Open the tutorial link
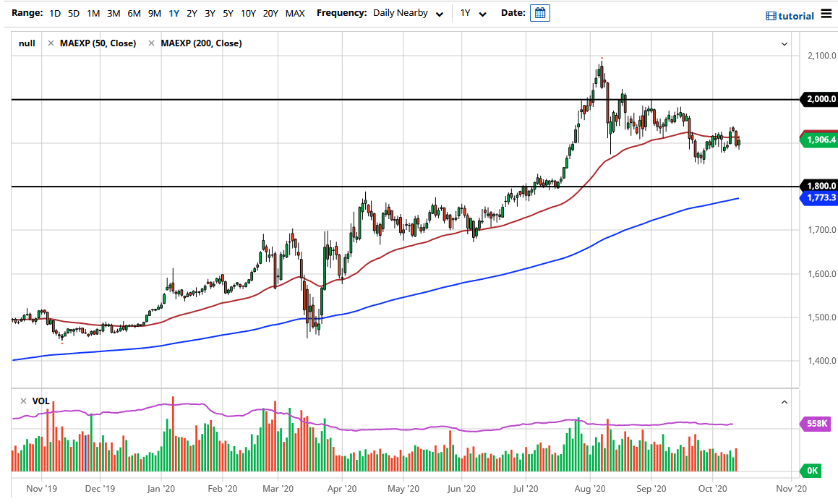838x504 pixels. tap(796, 16)
